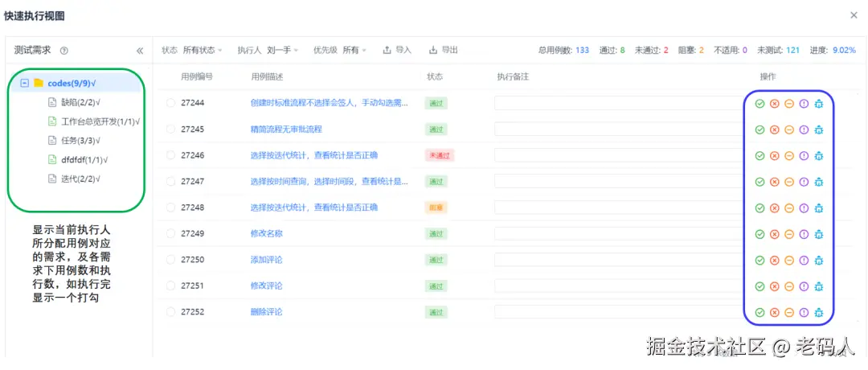Click the 导入 import button
Screen dimensions: 868x370
(398, 51)
